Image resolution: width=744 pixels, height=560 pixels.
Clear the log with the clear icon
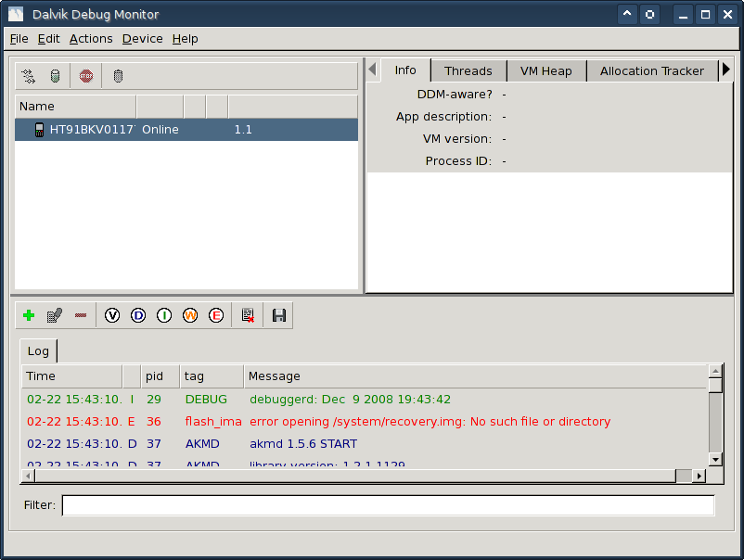[248, 315]
